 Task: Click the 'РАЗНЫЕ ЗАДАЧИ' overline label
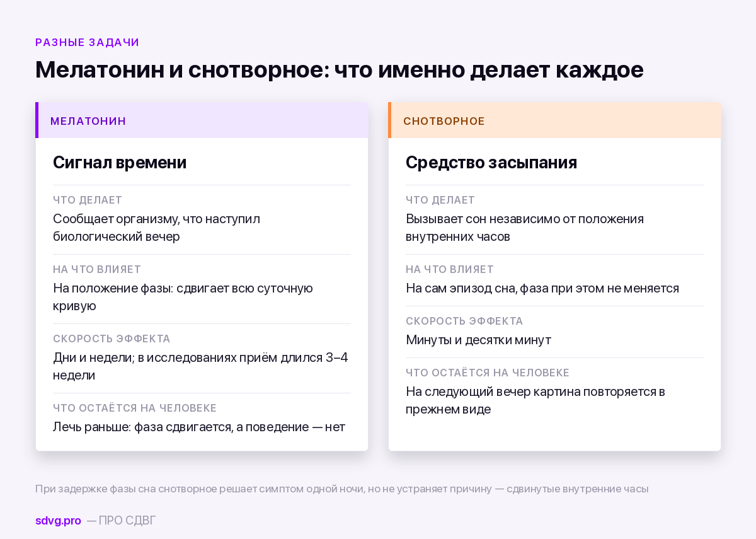pyautogui.click(x=87, y=42)
